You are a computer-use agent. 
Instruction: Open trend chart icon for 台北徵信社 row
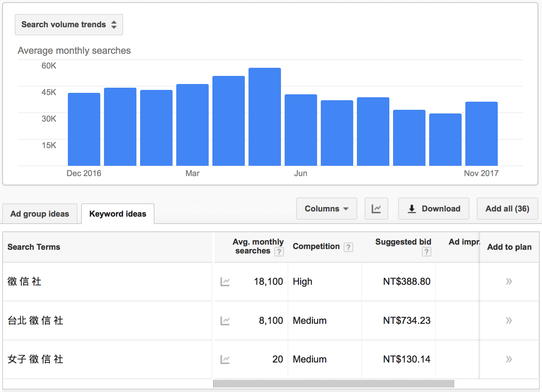coord(225,321)
